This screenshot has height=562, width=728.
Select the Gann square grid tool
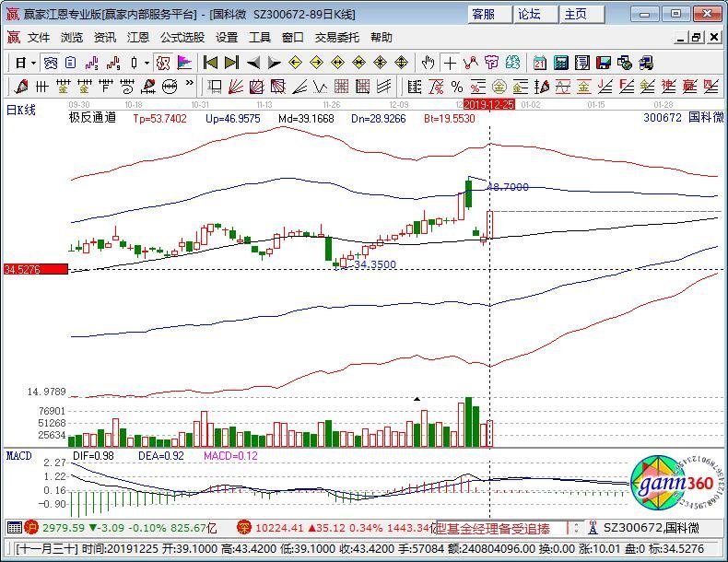point(341,87)
